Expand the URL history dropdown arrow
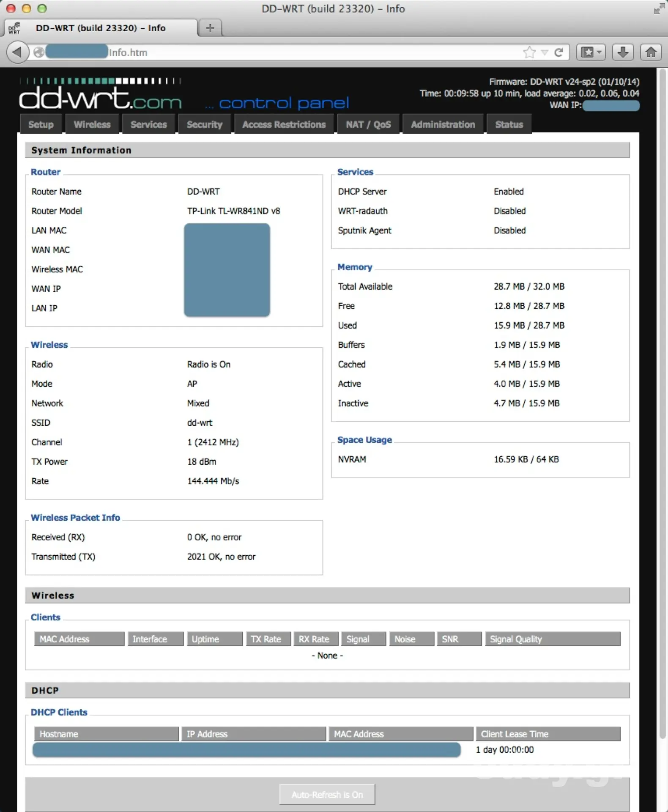Viewport: 668px width, 812px height. [x=545, y=52]
